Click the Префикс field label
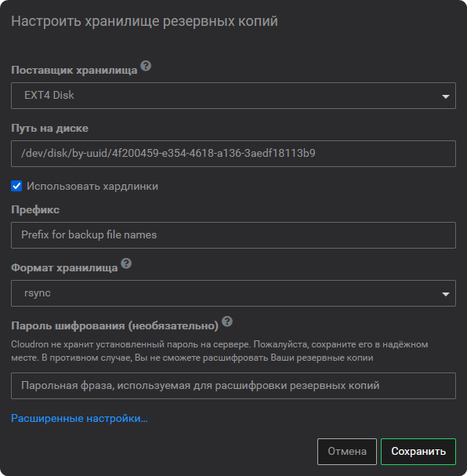Viewport: 467px width, 476px height. click(35, 209)
